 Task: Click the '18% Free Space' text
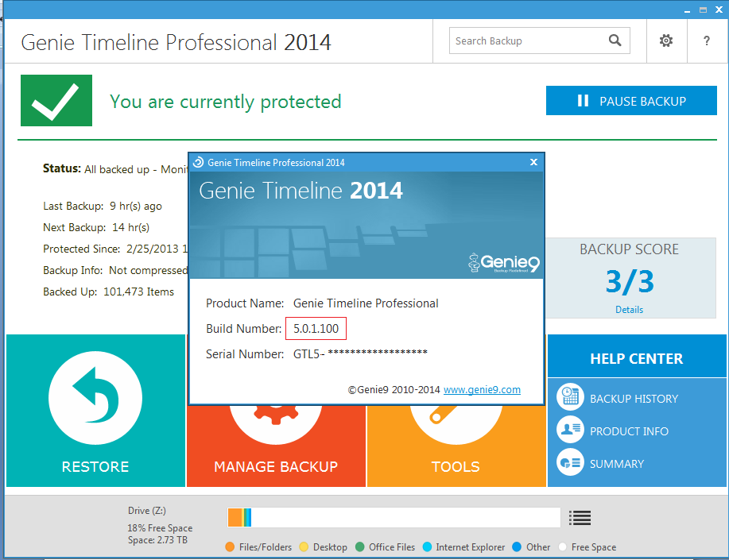[160, 528]
